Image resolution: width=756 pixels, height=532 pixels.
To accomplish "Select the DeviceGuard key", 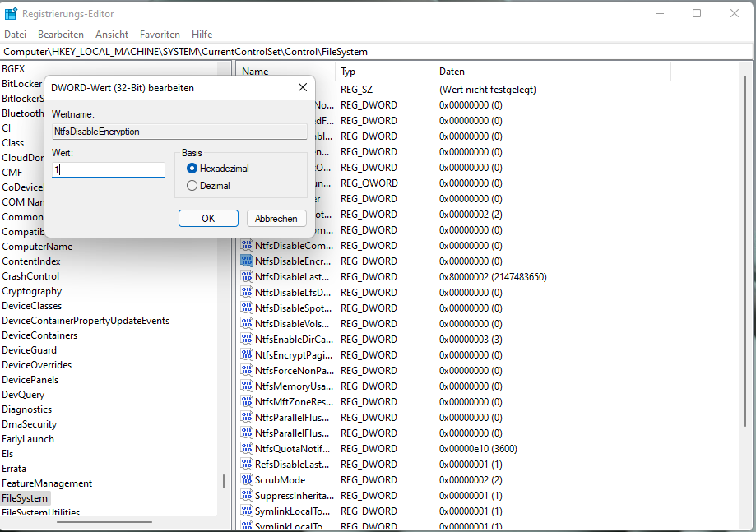I will [29, 349].
